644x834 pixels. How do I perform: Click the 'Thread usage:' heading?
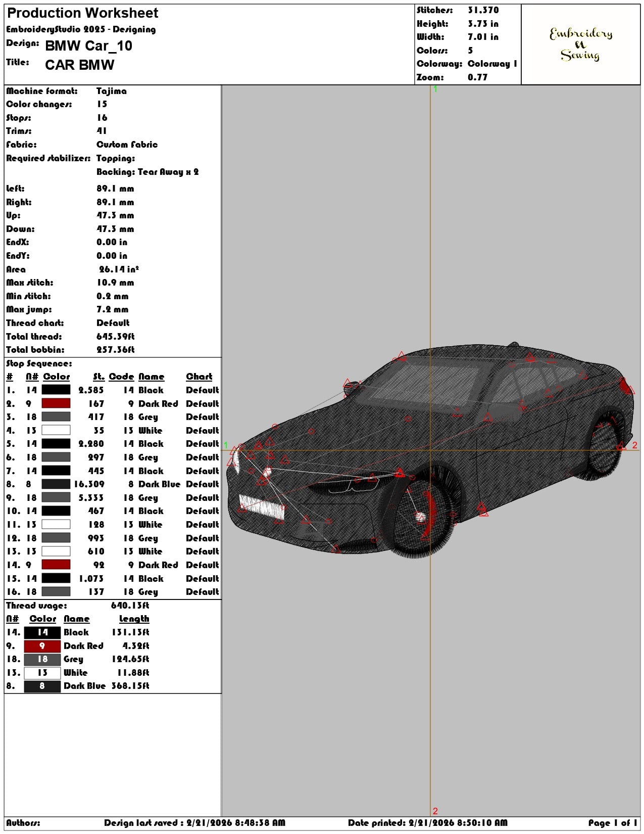[36, 606]
